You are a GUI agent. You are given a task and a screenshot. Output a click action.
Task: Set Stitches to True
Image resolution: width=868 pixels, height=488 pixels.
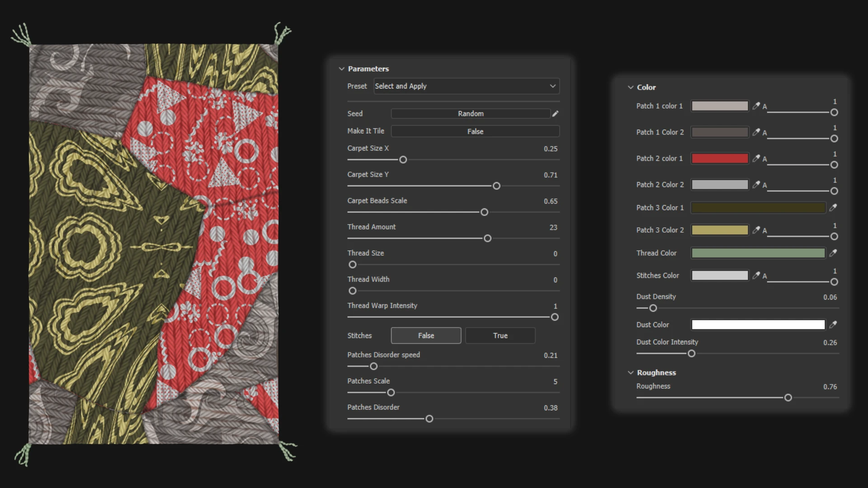click(500, 335)
